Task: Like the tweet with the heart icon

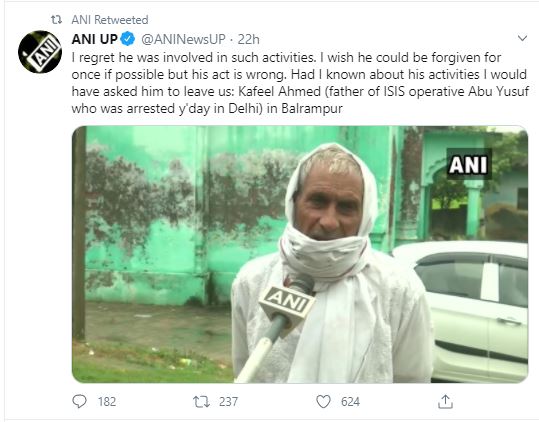Action: coord(323,401)
